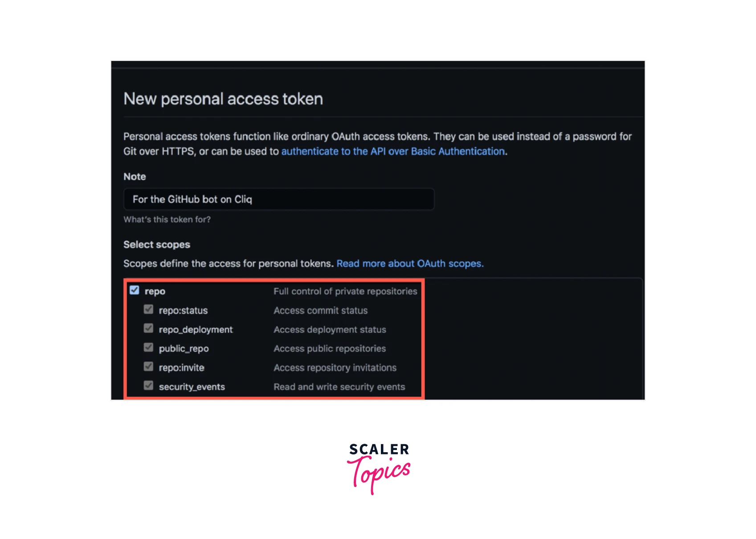
Task: Open Read more about OAuth scopes link
Action: pyautogui.click(x=410, y=263)
